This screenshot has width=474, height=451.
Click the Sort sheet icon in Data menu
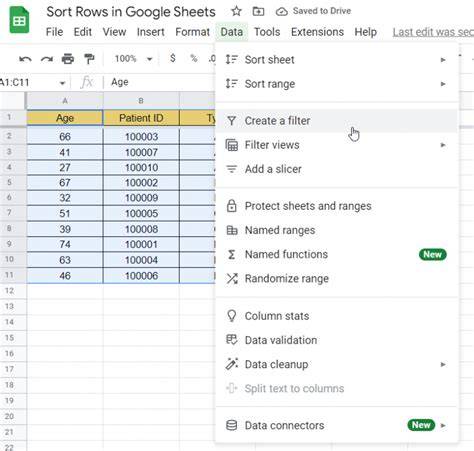click(231, 59)
